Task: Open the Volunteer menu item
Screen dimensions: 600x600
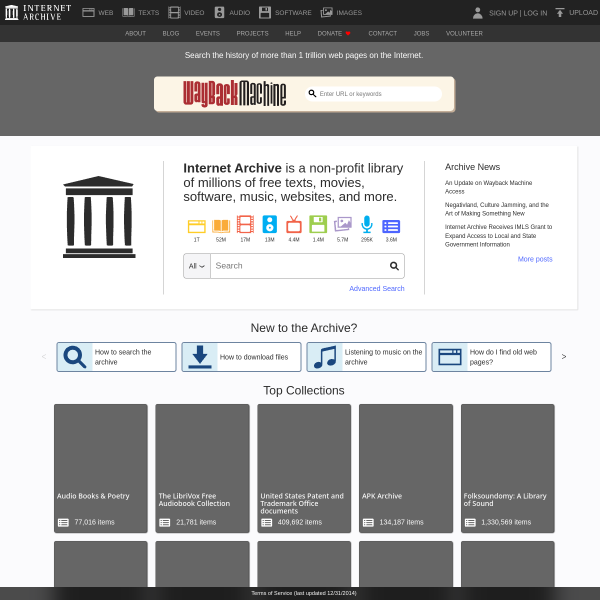Action: pos(464,34)
